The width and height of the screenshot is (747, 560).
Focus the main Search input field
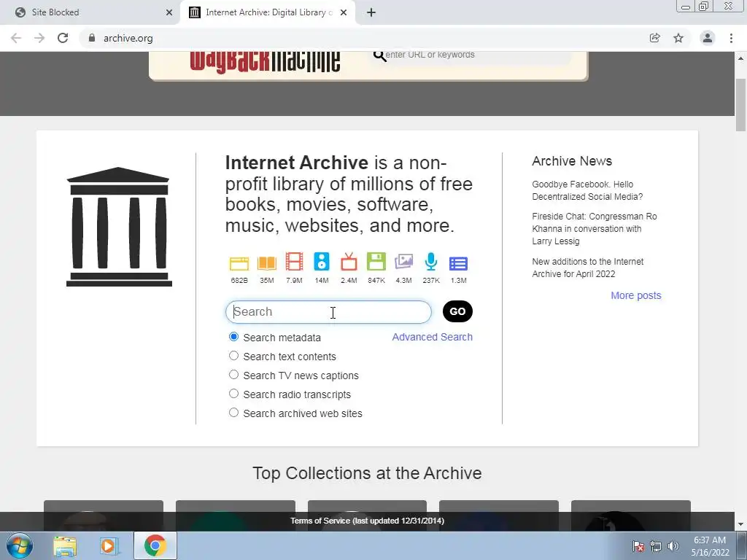click(328, 312)
